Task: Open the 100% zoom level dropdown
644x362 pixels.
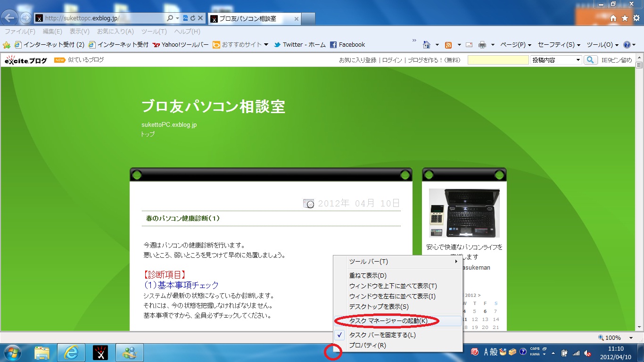Action: (631, 338)
